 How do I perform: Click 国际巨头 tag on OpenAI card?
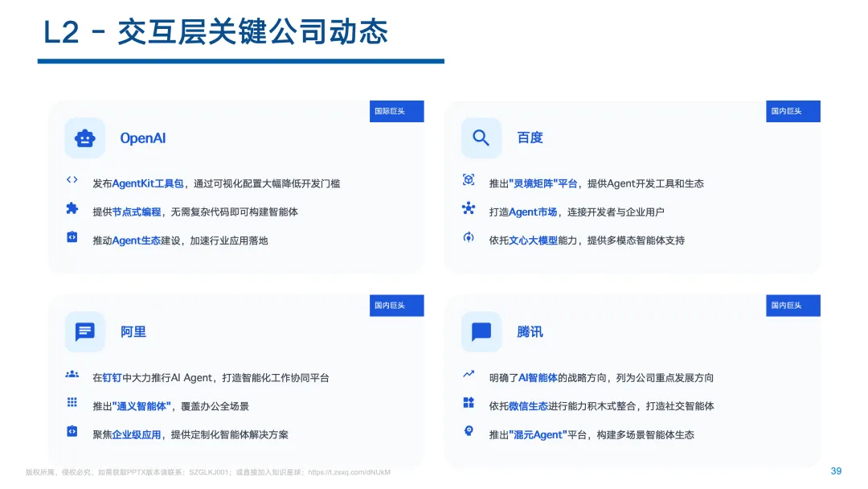coord(397,111)
